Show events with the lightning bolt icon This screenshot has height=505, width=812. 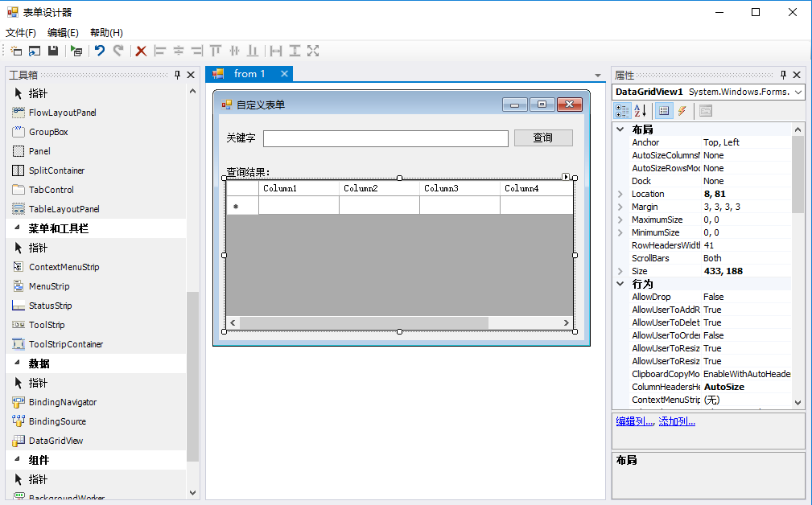click(x=682, y=111)
